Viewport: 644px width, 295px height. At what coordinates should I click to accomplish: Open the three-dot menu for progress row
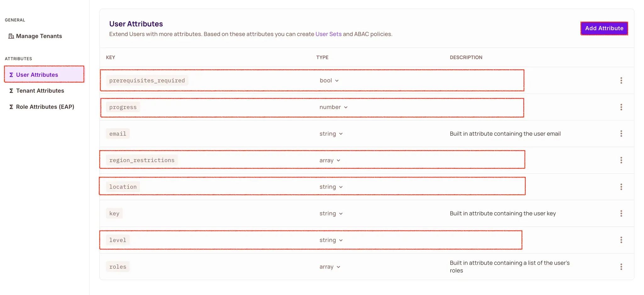621,107
